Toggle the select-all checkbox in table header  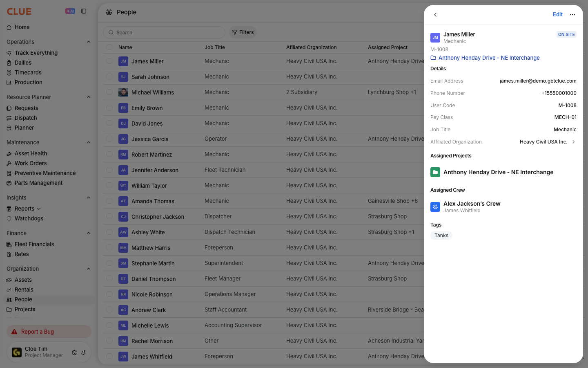tap(109, 47)
